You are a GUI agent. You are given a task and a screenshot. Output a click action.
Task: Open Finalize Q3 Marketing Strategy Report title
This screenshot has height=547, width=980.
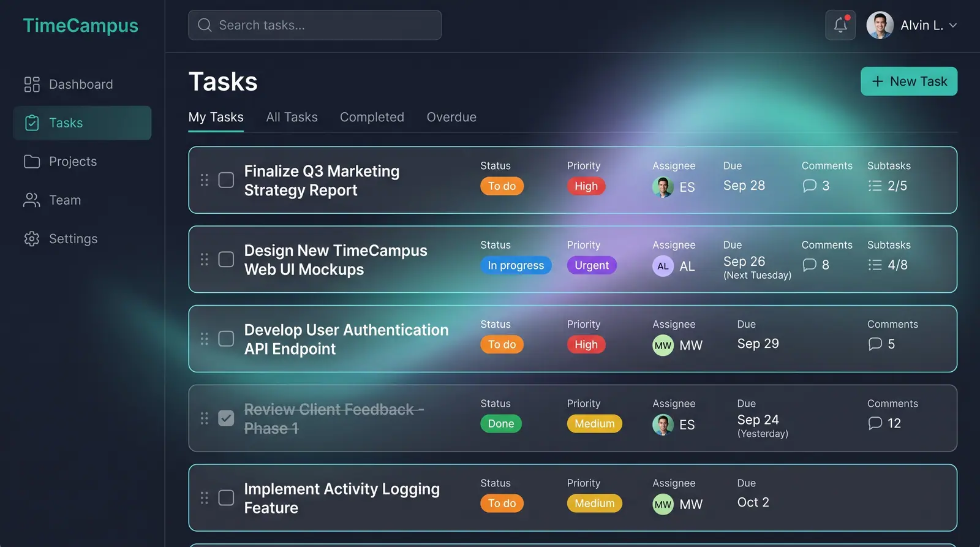322,181
